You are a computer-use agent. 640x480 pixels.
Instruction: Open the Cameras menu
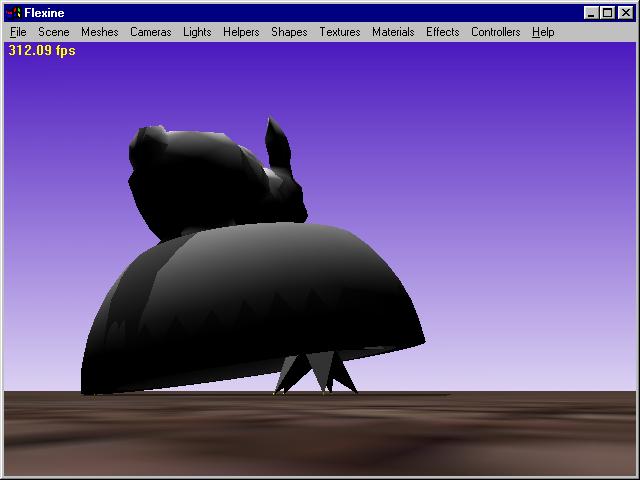point(151,32)
